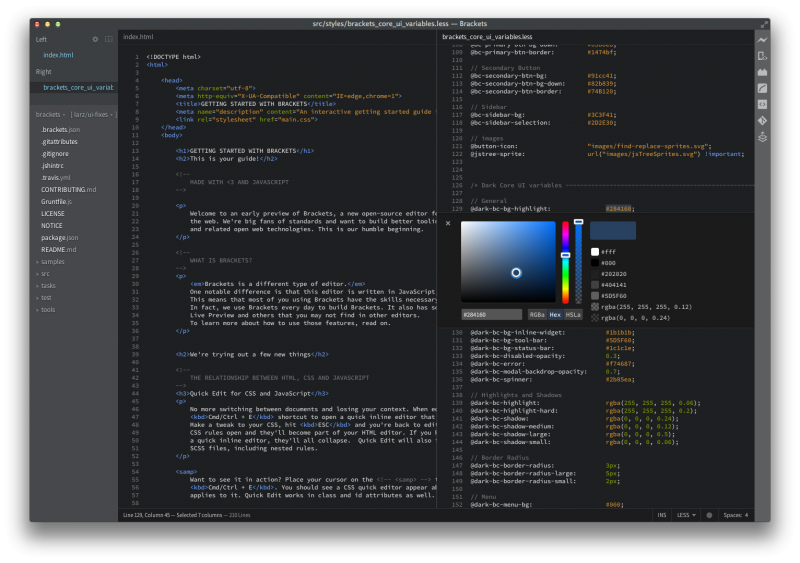Open the LESS language mode dropdown
Screen dimensions: 800x563
[686, 515]
